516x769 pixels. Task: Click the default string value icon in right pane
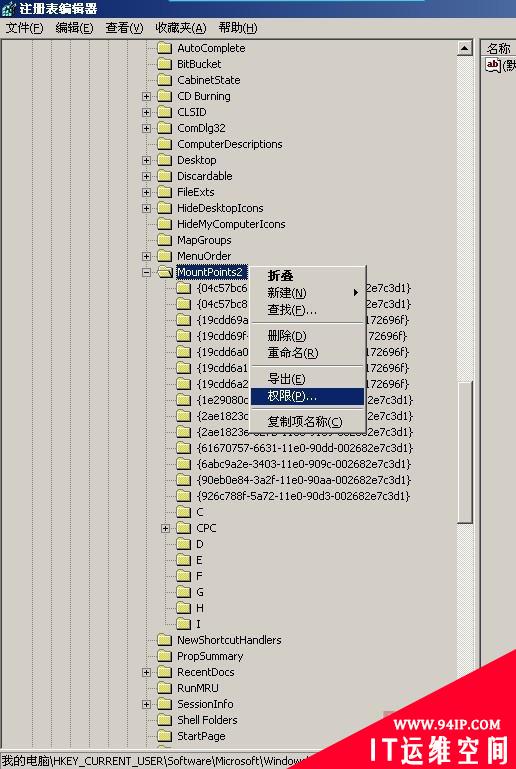point(493,65)
